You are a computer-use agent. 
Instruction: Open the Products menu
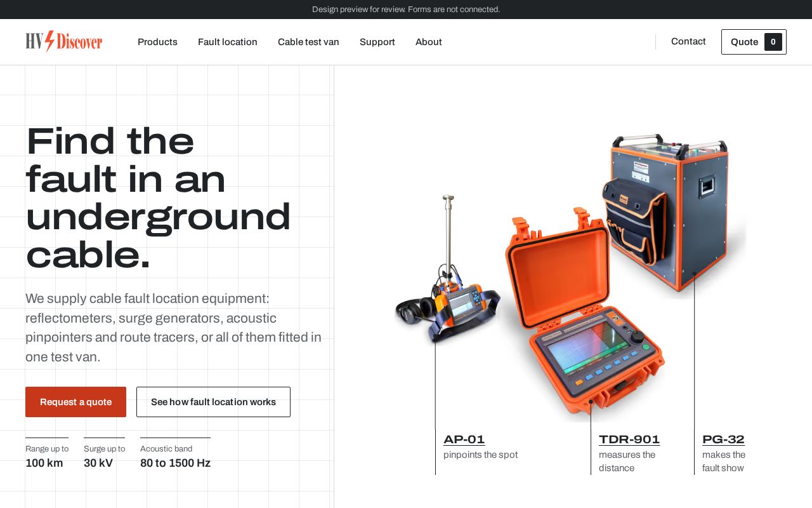click(x=157, y=42)
